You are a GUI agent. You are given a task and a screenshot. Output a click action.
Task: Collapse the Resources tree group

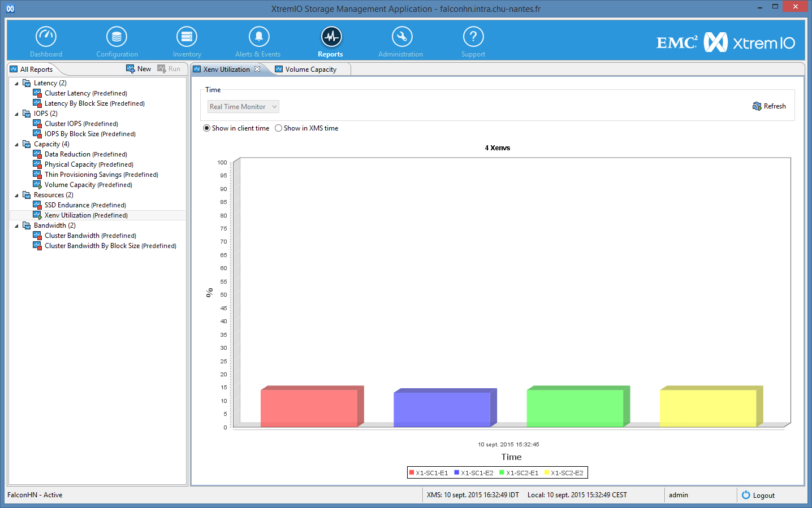(16, 196)
